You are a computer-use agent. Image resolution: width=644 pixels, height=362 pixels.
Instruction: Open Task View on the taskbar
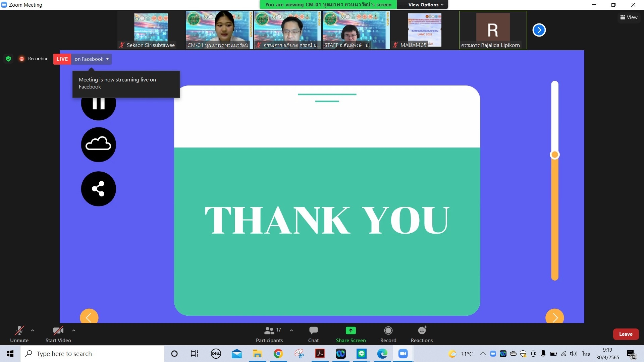pos(195,354)
